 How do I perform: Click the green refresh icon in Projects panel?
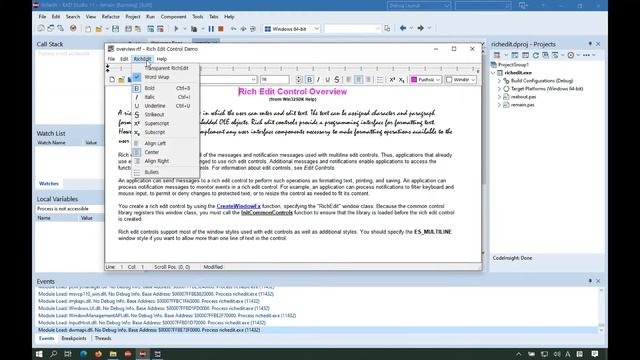coord(536,55)
